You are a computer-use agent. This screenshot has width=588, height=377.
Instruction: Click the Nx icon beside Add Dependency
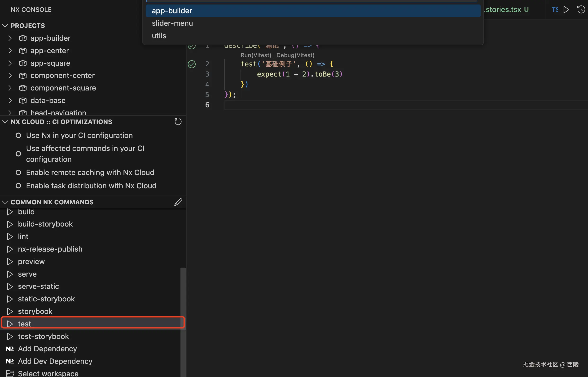click(x=10, y=349)
